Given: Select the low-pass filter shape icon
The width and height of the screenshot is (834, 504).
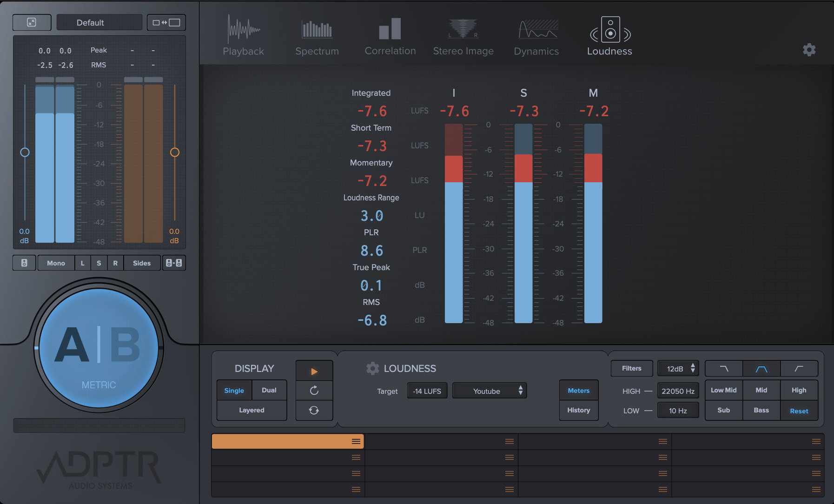Looking at the screenshot, I should tap(724, 368).
